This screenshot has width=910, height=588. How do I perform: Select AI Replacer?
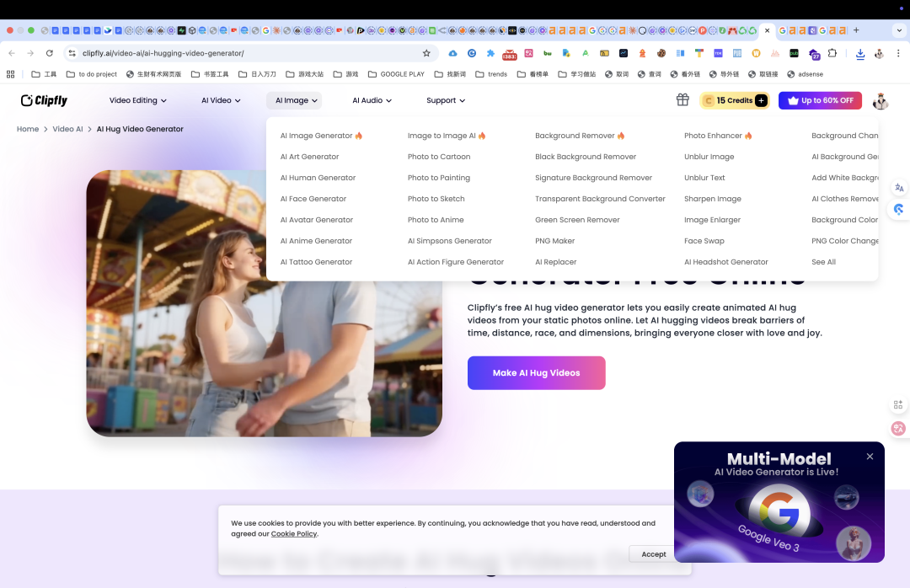click(555, 262)
